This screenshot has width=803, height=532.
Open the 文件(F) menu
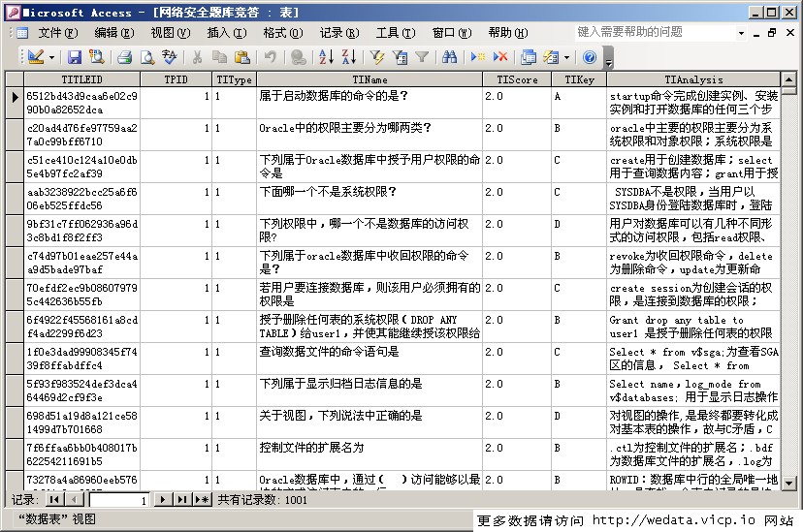tap(58, 33)
